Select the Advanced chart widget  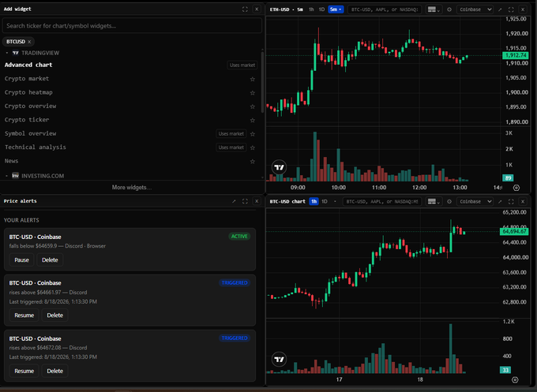tap(28, 65)
